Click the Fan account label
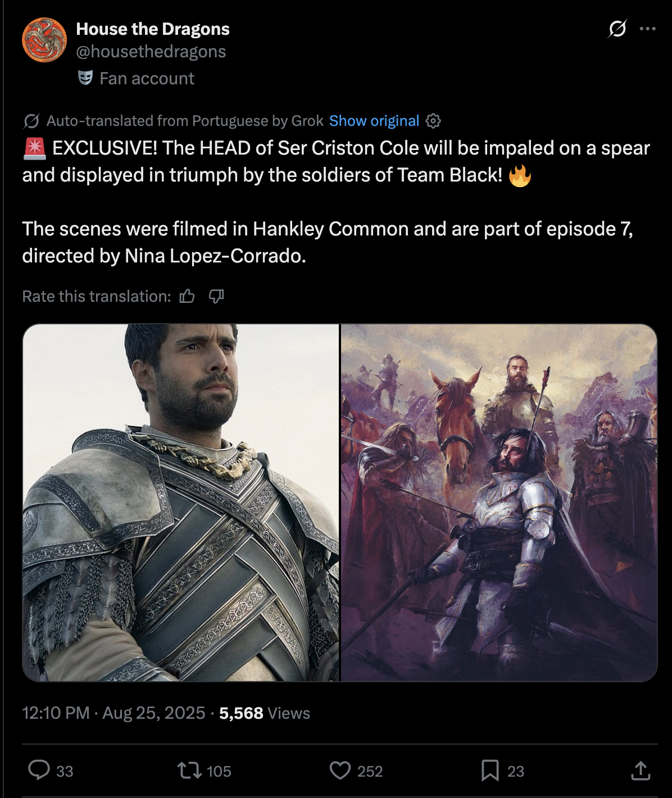 pyautogui.click(x=147, y=79)
